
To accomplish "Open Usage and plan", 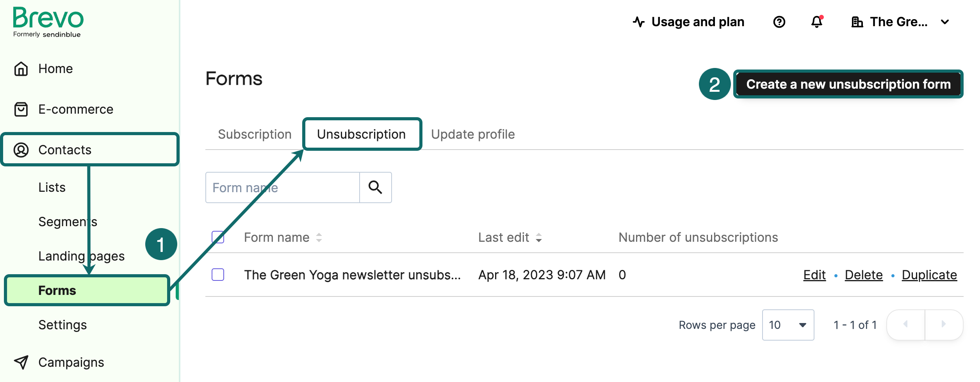I will tap(698, 22).
